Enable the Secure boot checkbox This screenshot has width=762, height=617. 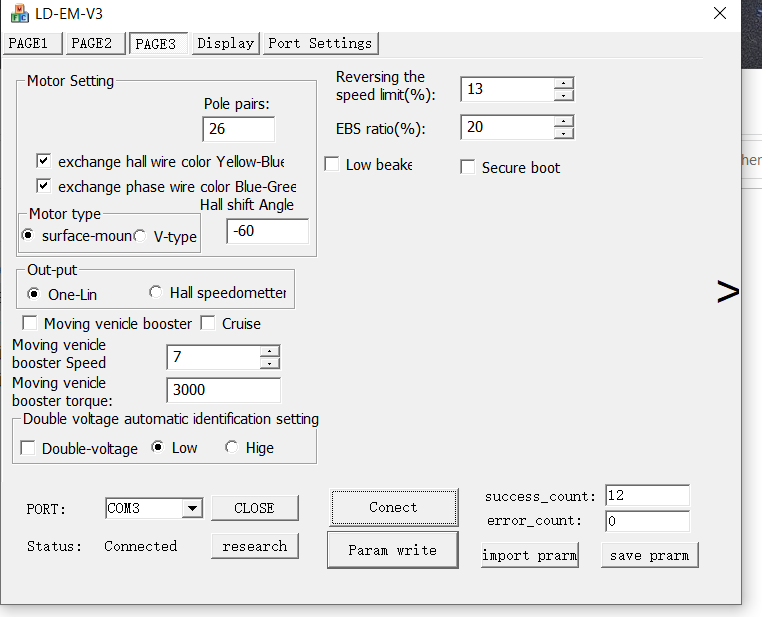[x=467, y=167]
